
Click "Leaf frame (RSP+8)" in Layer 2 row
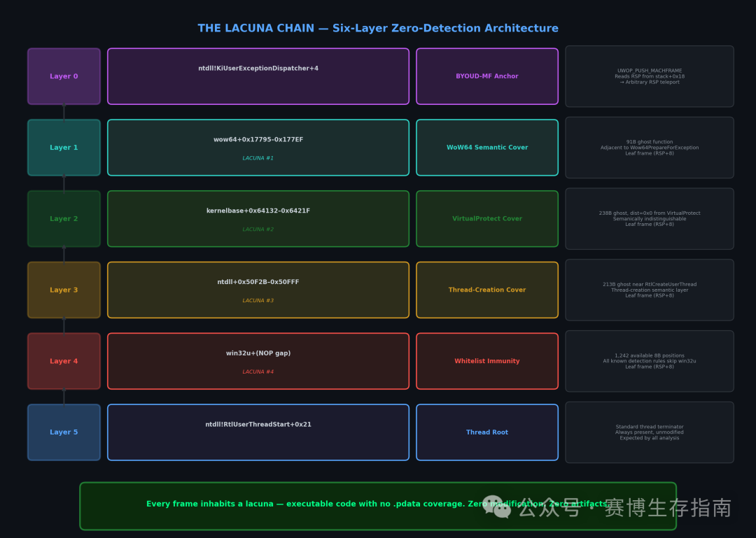[650, 224]
